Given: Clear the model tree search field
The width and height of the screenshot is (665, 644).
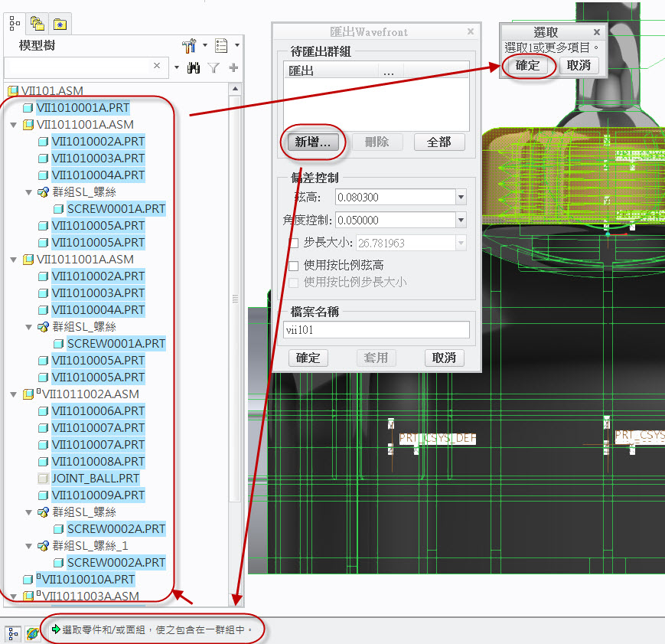Looking at the screenshot, I should click(158, 67).
